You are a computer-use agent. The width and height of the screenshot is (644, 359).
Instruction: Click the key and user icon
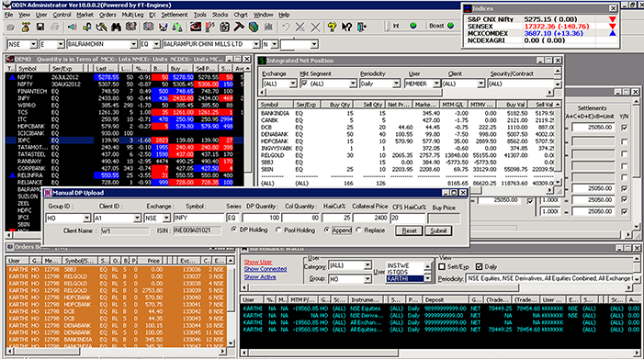point(87,27)
